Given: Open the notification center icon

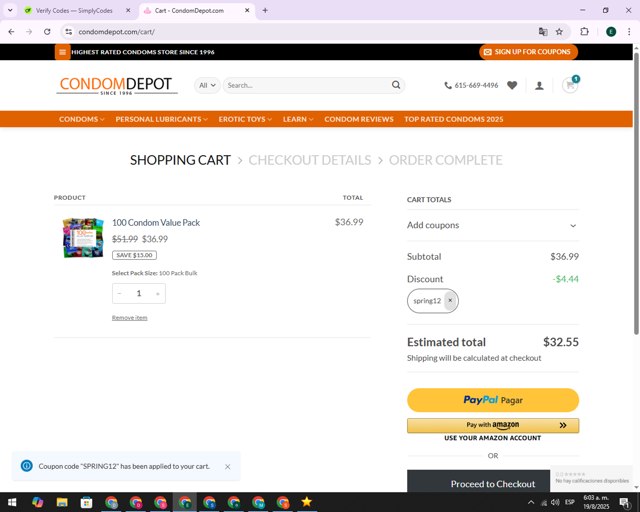Looking at the screenshot, I should [625, 502].
